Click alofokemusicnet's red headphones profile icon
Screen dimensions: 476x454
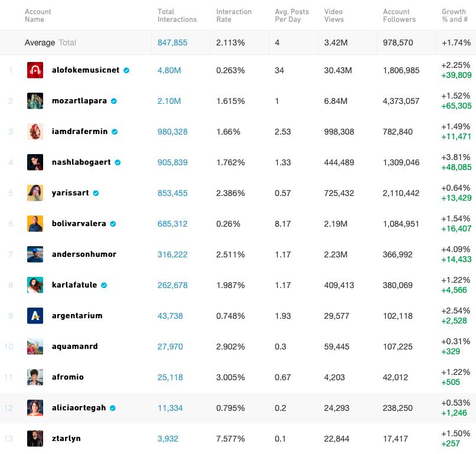(35, 70)
